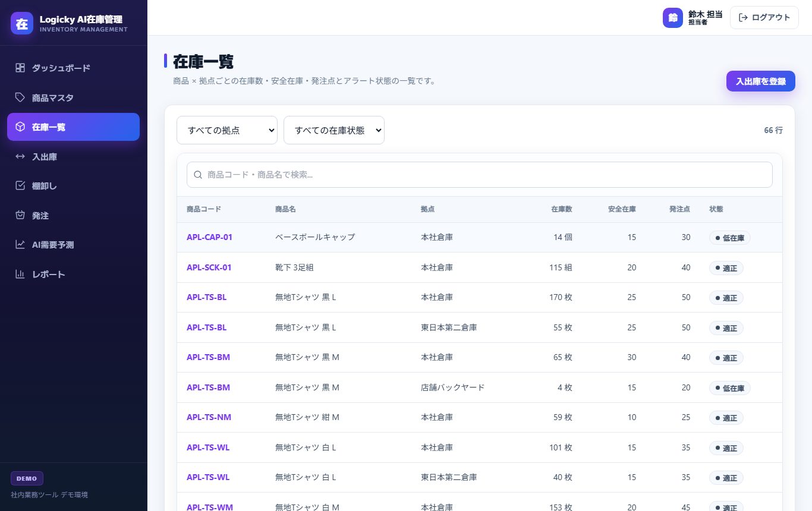Click the bar chart icon beside レポート
Viewport: 812px width, 511px height.
pyautogui.click(x=20, y=274)
